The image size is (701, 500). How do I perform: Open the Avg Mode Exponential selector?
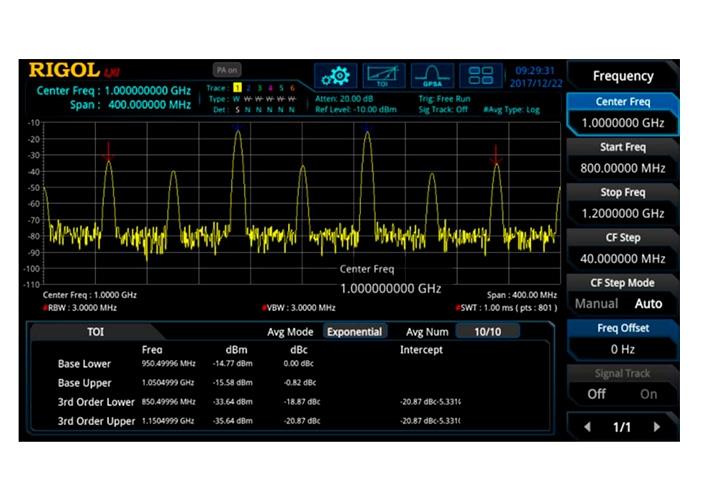(x=354, y=332)
